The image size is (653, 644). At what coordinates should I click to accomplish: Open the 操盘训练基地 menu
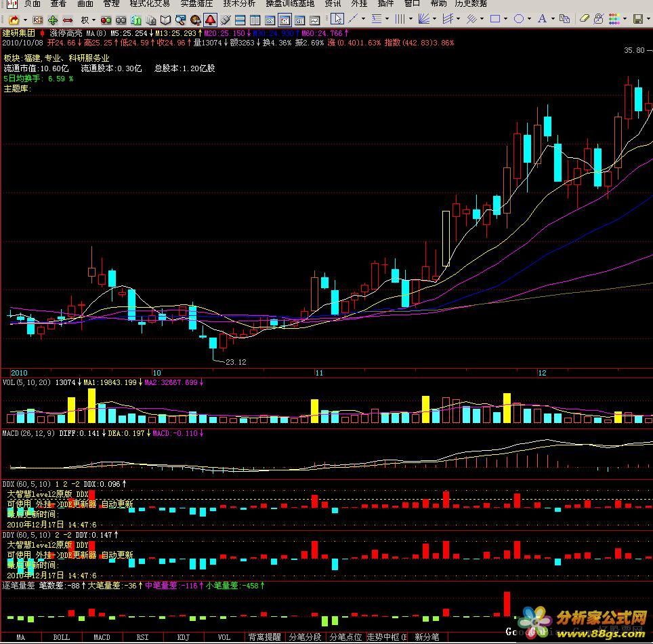coord(290,4)
